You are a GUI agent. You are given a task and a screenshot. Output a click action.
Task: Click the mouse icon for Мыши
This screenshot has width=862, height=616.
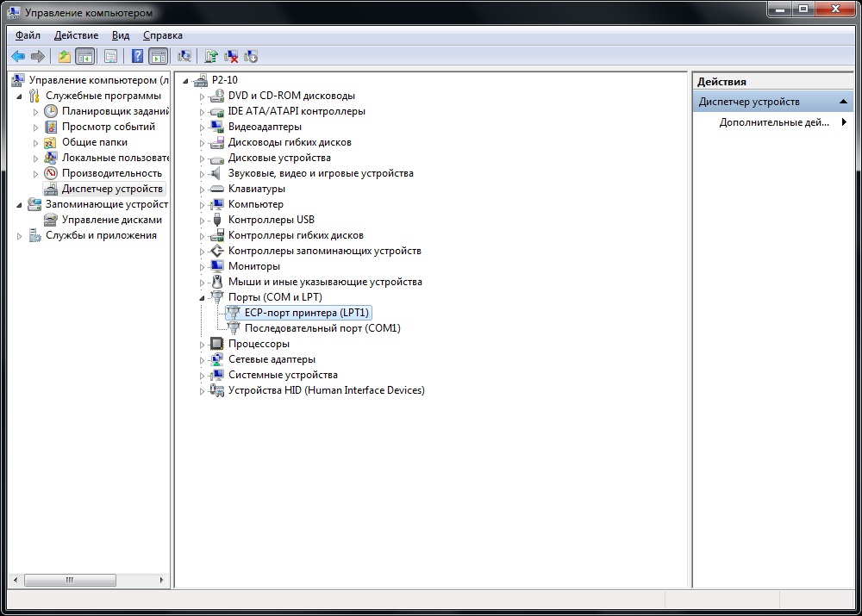point(217,282)
